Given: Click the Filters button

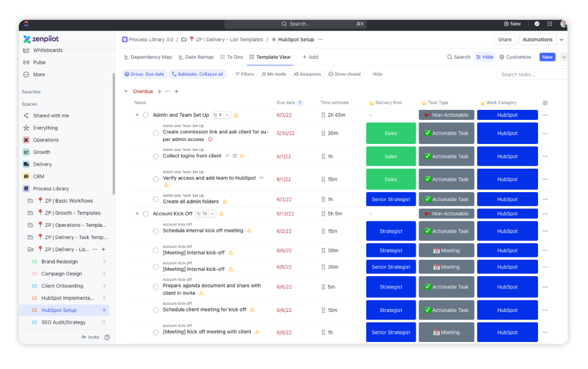Looking at the screenshot, I should pos(244,74).
